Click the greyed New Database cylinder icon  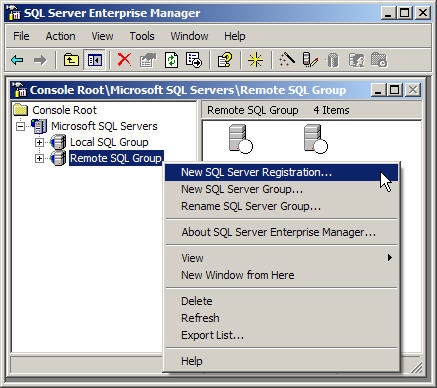333,60
